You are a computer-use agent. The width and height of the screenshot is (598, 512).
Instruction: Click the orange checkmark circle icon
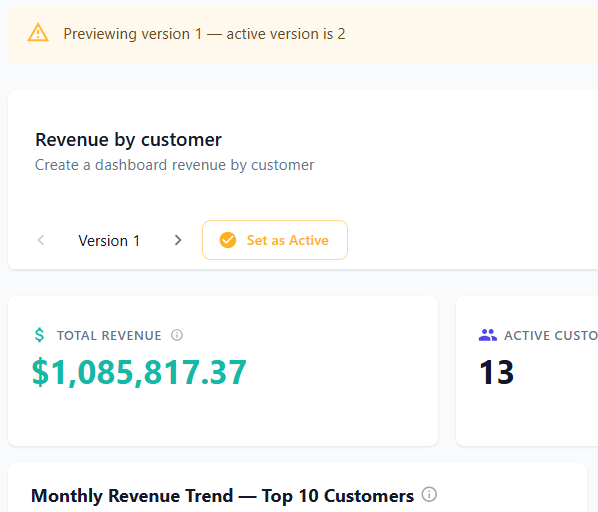228,240
